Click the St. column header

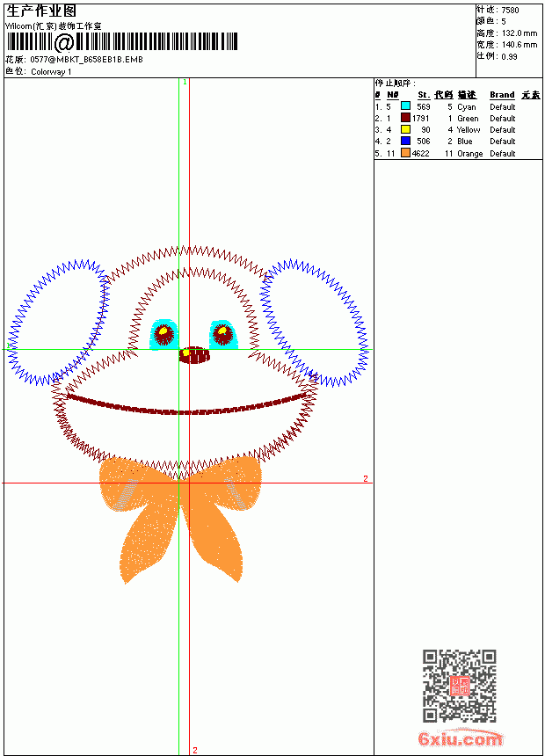pyautogui.click(x=424, y=95)
